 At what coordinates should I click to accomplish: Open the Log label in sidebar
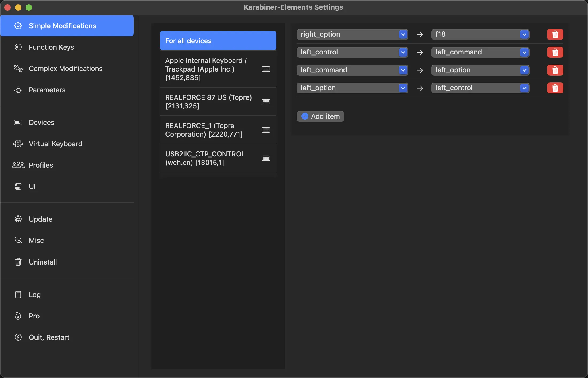pyautogui.click(x=35, y=295)
